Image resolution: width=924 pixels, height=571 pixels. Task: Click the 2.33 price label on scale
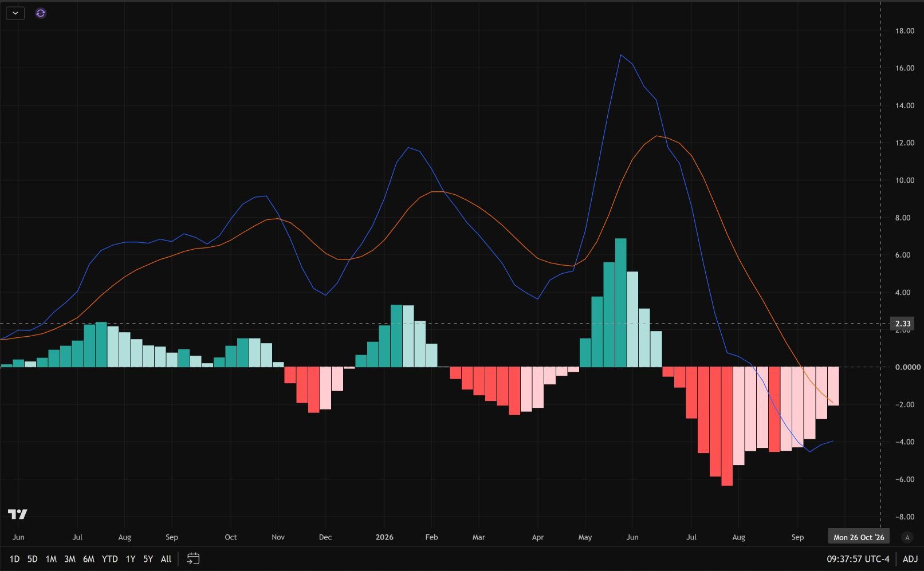pyautogui.click(x=903, y=324)
